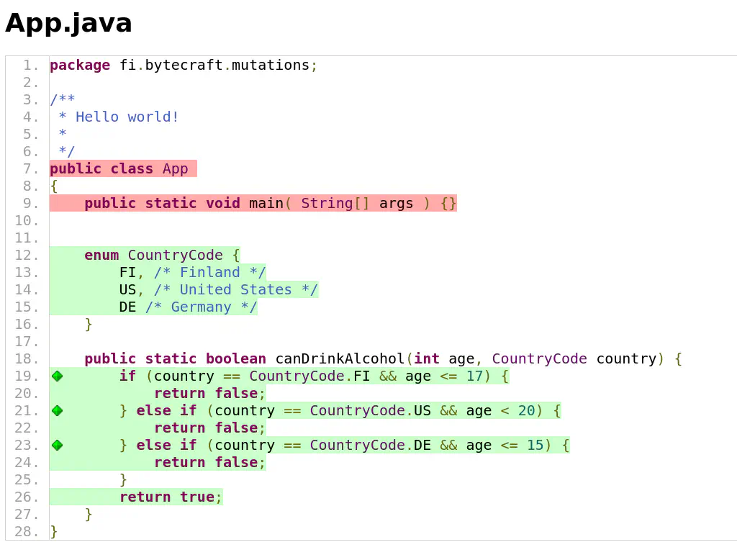The height and width of the screenshot is (560, 737).
Task: Click the 'Hello world!' comment text
Action: (127, 117)
